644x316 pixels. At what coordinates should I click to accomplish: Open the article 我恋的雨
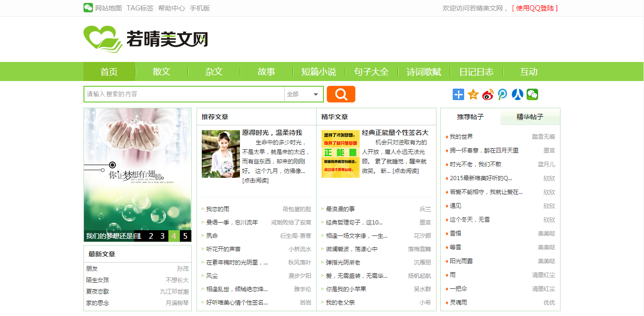[218, 209]
